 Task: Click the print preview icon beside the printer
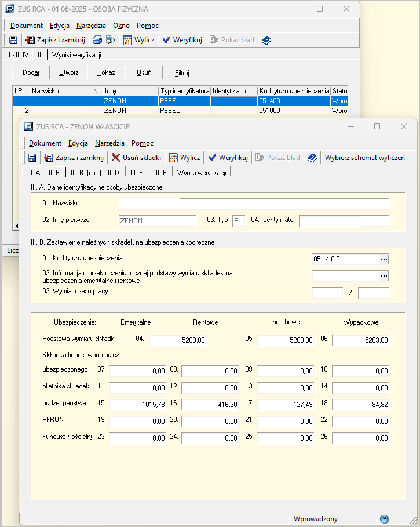pos(110,40)
